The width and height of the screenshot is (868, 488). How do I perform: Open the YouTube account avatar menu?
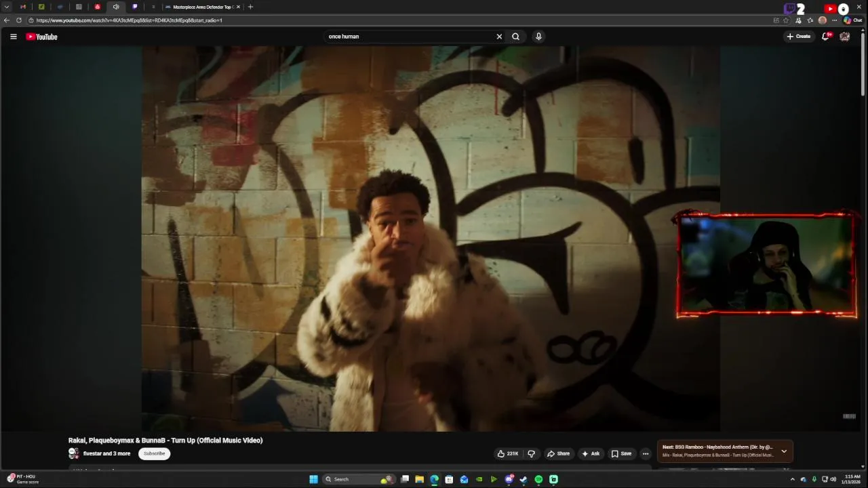point(845,37)
